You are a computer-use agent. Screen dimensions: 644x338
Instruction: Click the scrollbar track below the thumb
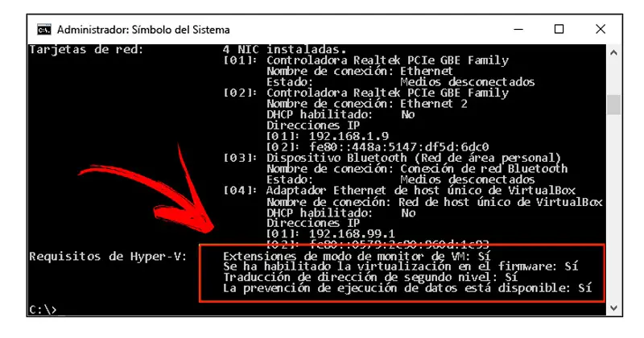[613, 208]
